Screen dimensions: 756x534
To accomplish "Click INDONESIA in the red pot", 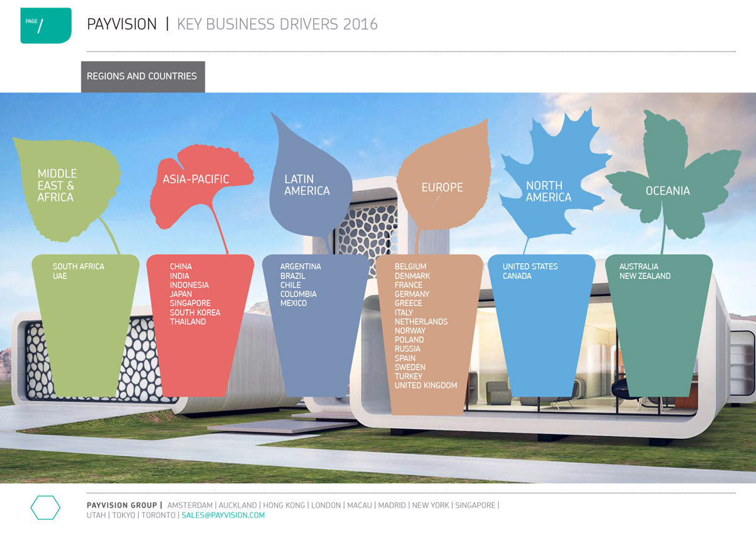I will pos(189,285).
